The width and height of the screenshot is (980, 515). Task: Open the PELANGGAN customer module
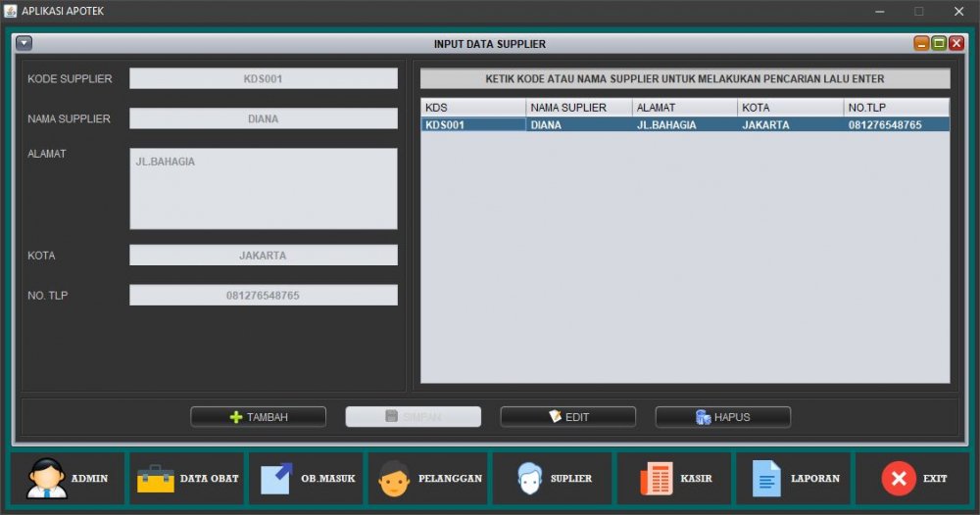click(395, 478)
